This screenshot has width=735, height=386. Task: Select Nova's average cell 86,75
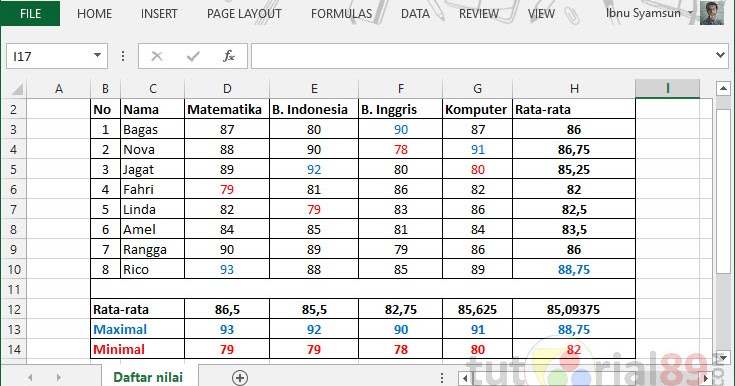point(574,150)
